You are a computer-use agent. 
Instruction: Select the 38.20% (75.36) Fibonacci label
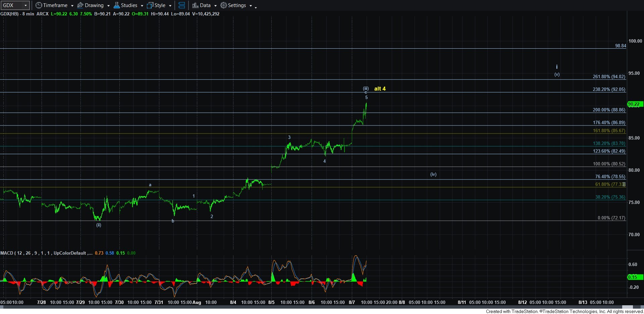(x=610, y=197)
